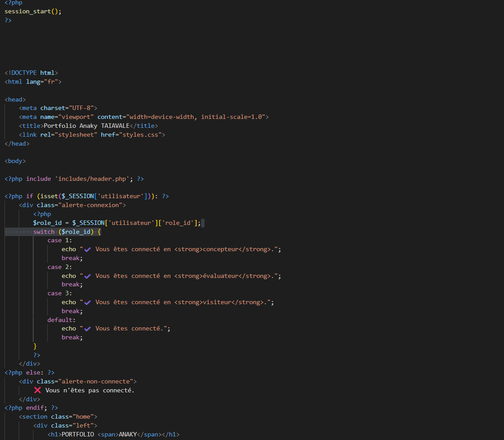Click the red cross emoji before "Vous n'êtes pas connecté"
The width and height of the screenshot is (504, 440).
37,390
